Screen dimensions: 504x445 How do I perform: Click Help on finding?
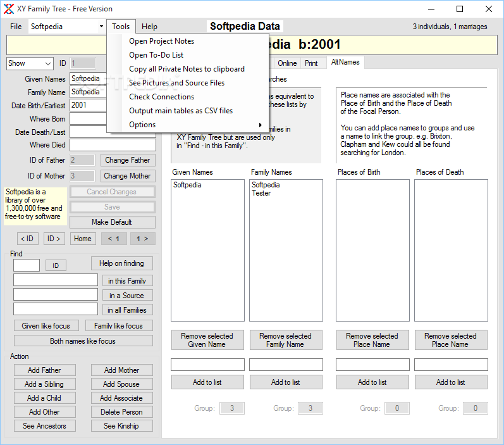click(x=121, y=263)
